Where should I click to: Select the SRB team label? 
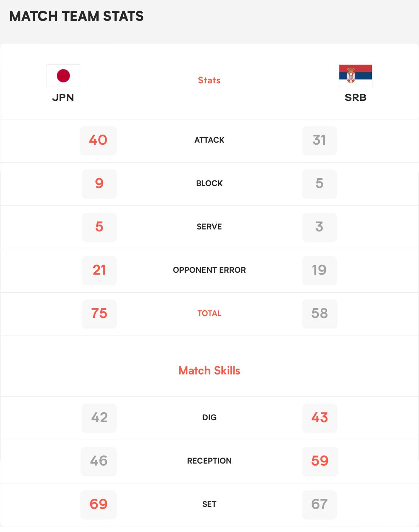pos(355,98)
